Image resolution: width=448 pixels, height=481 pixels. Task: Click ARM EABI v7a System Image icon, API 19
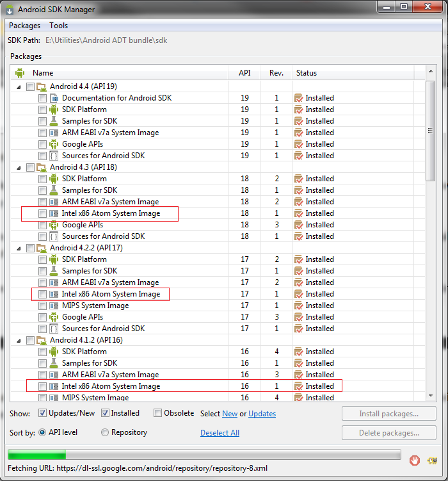(x=54, y=133)
